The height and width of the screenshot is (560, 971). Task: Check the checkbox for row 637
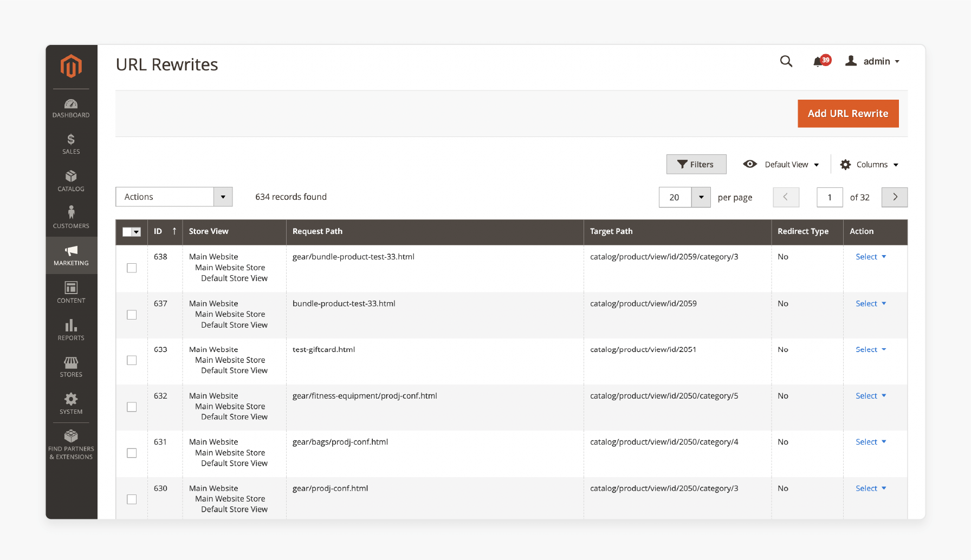[x=132, y=315]
